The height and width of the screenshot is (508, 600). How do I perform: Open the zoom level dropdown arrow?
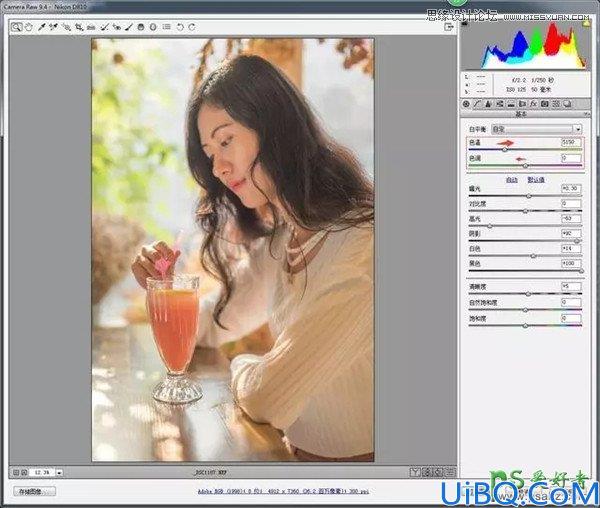59,473
